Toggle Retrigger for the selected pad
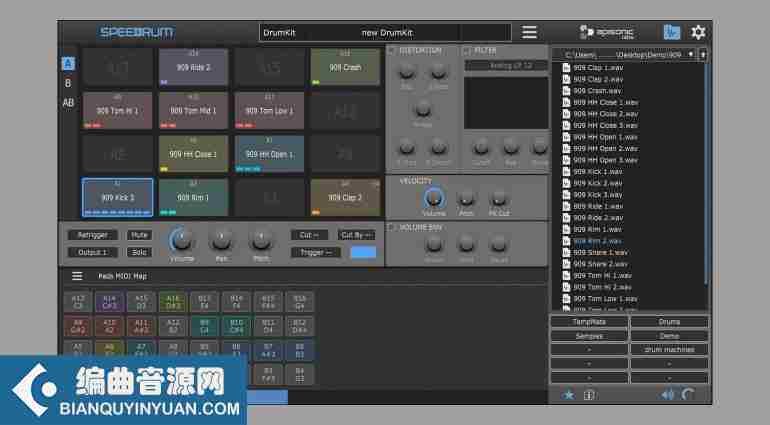 coord(93,235)
